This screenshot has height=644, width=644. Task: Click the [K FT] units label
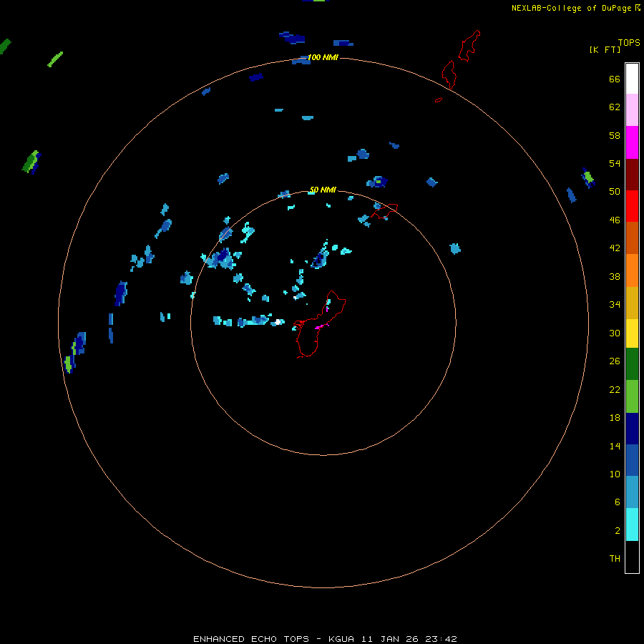[x=605, y=50]
